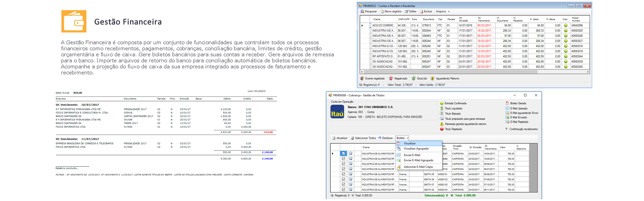Click the Evento registrado shield icon

click(362, 78)
